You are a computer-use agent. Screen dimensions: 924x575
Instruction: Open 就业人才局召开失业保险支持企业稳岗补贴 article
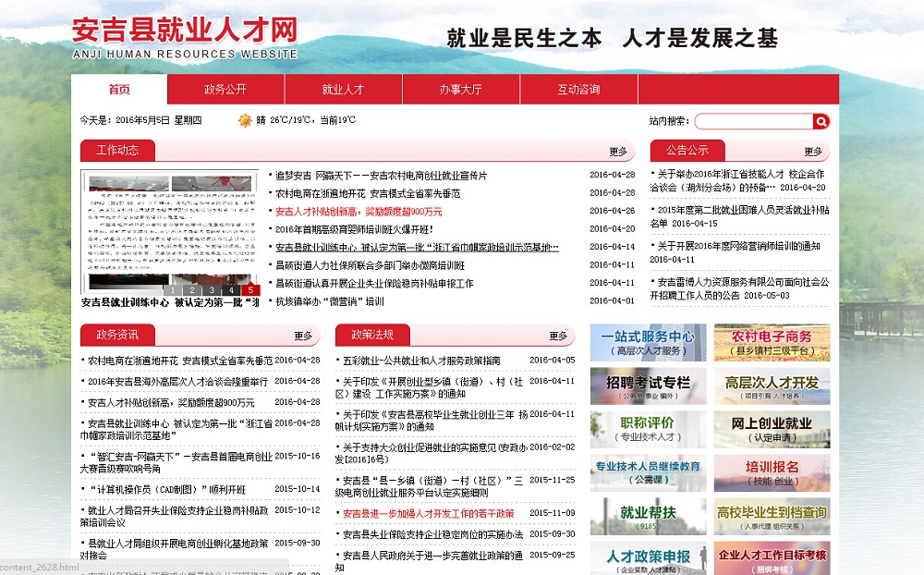(175, 516)
